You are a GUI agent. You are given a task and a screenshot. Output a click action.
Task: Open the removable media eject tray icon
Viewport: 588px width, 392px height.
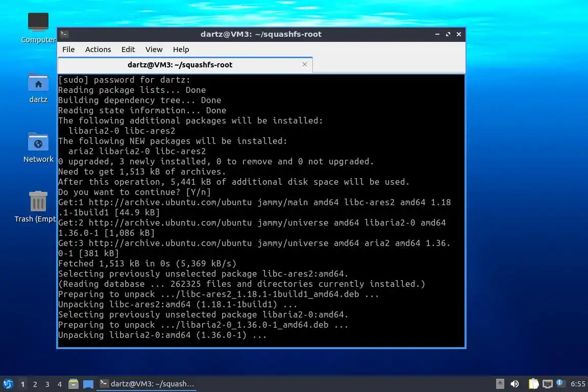coord(500,384)
